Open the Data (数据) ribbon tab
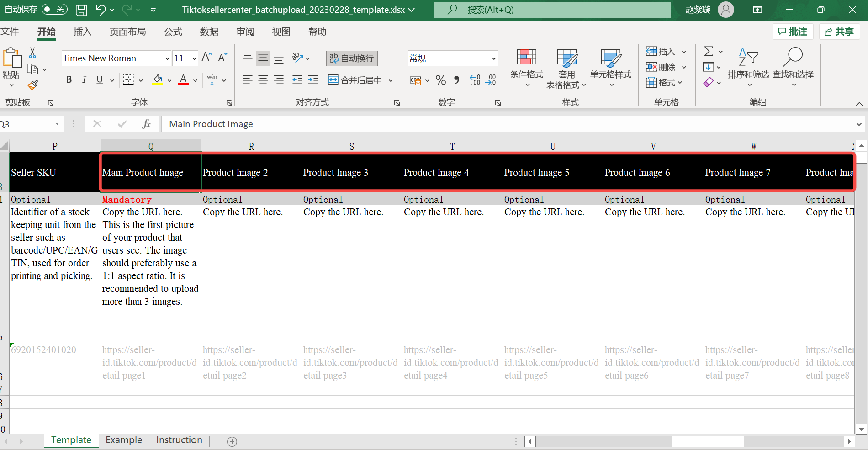This screenshot has height=450, width=868. (x=209, y=32)
